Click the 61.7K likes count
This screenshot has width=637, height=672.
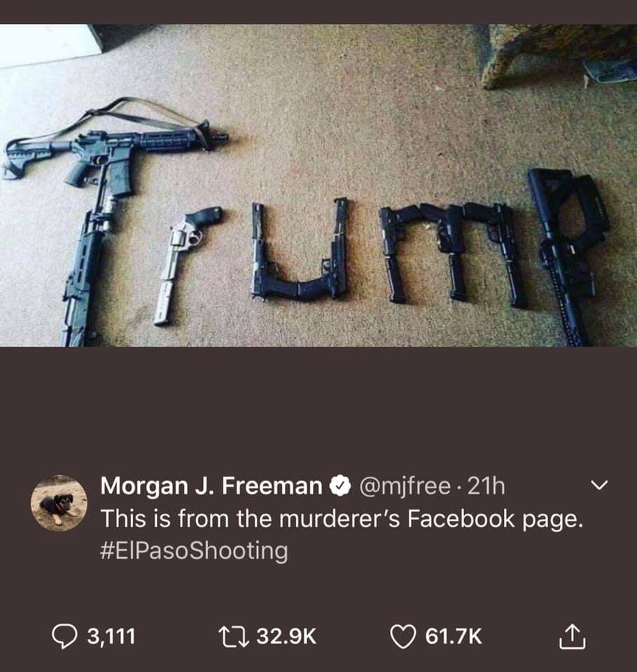point(454,636)
